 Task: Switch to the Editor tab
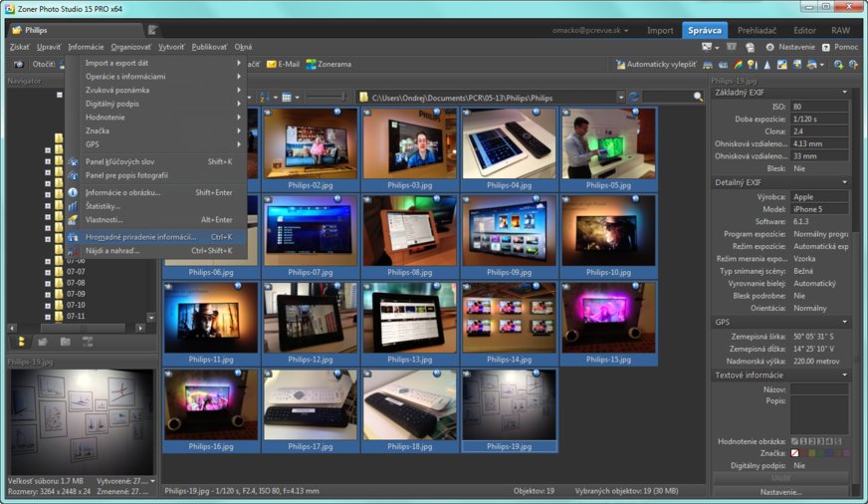pyautogui.click(x=804, y=31)
